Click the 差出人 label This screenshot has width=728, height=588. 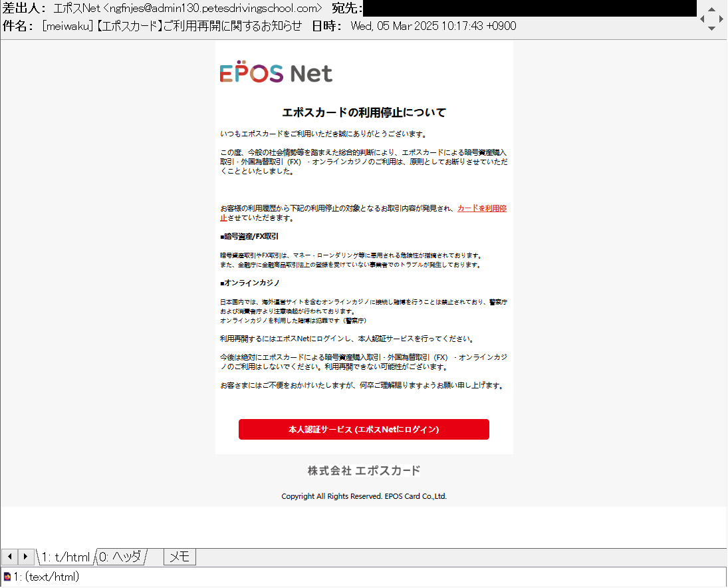pos(24,9)
